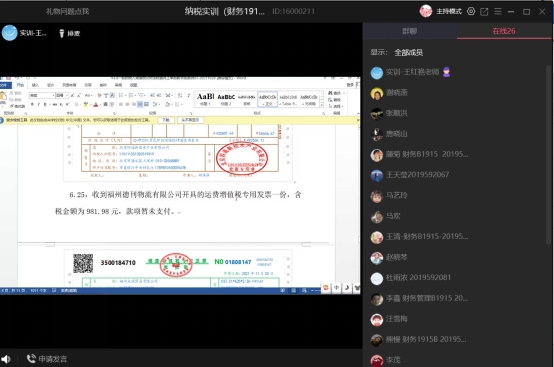Open the font size dropdown in Word ribbon
The height and width of the screenshot is (367, 554).
[x=66, y=95]
